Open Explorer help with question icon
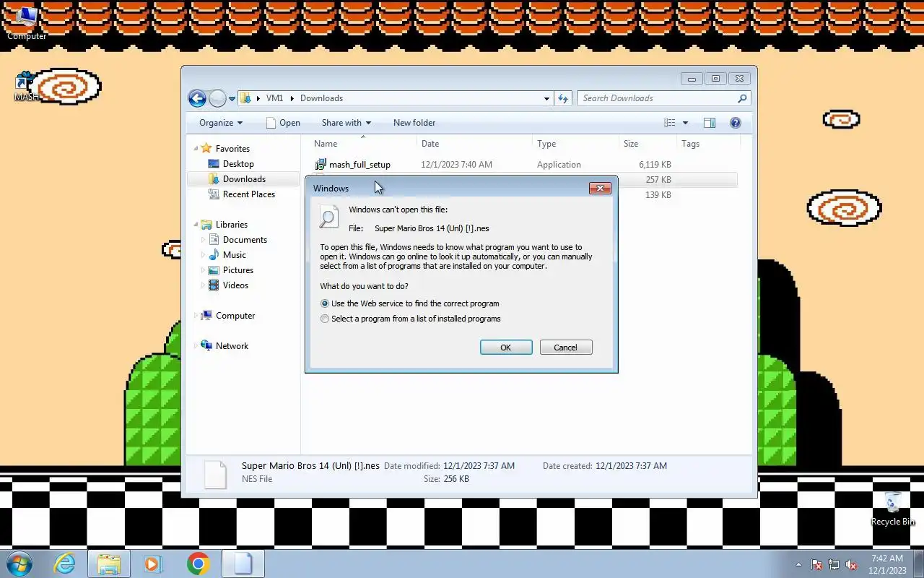The width and height of the screenshot is (924, 578). click(736, 123)
